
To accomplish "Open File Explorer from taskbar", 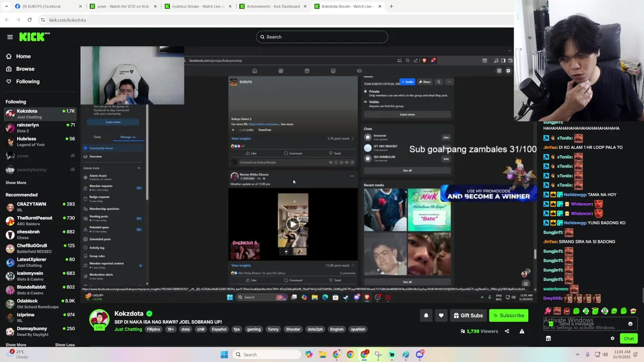I will coord(323,354).
